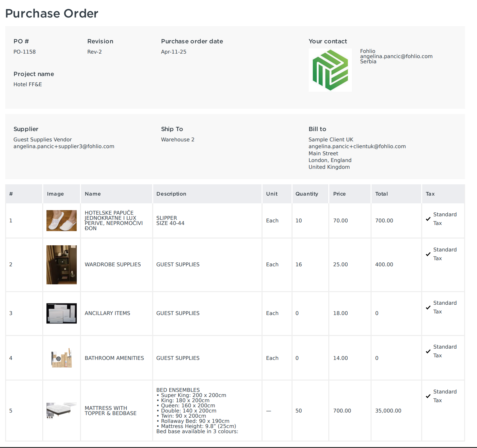Toggle Standard Tax checkmark on row 1
The image size is (477, 448).
428,219
